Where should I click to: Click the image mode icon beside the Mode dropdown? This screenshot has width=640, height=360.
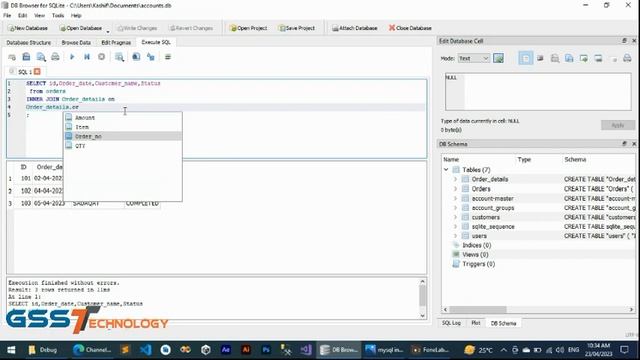click(498, 58)
